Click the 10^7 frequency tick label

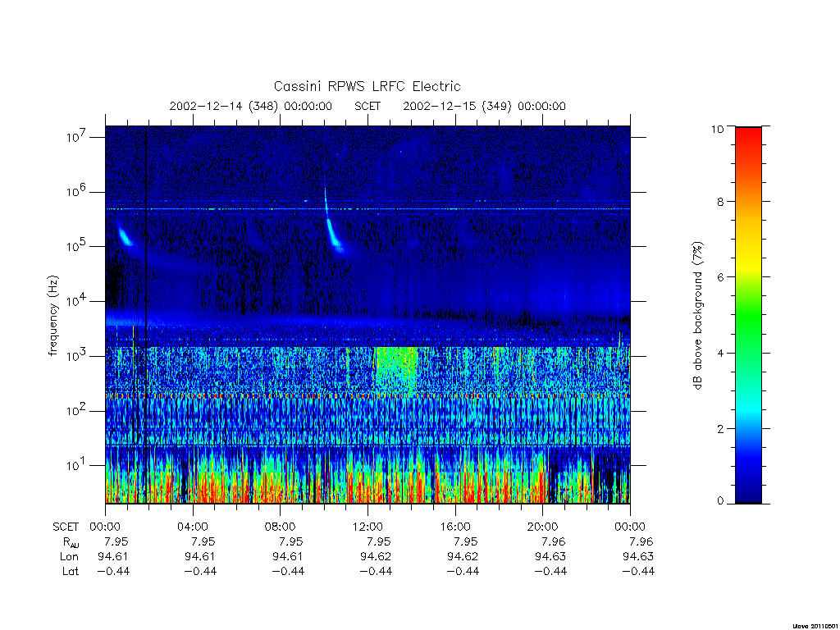(x=77, y=137)
